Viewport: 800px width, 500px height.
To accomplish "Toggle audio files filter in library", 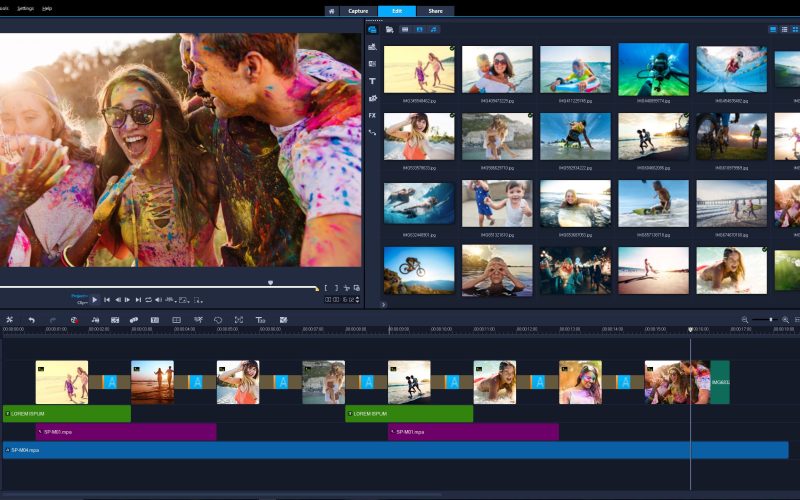I will (x=433, y=30).
